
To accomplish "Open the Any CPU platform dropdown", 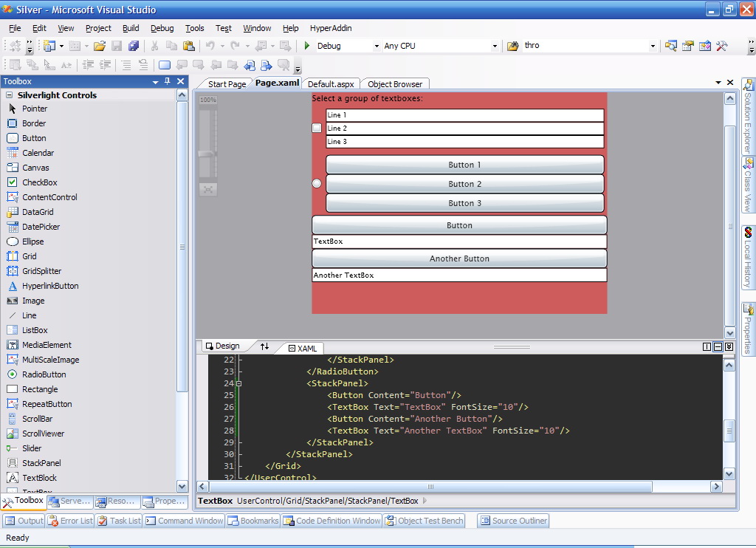I will coord(494,47).
